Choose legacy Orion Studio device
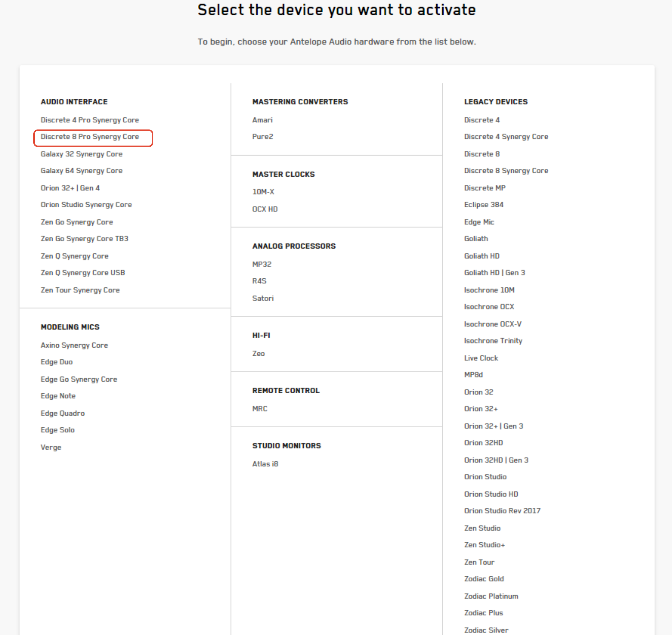The image size is (672, 635). [x=486, y=477]
